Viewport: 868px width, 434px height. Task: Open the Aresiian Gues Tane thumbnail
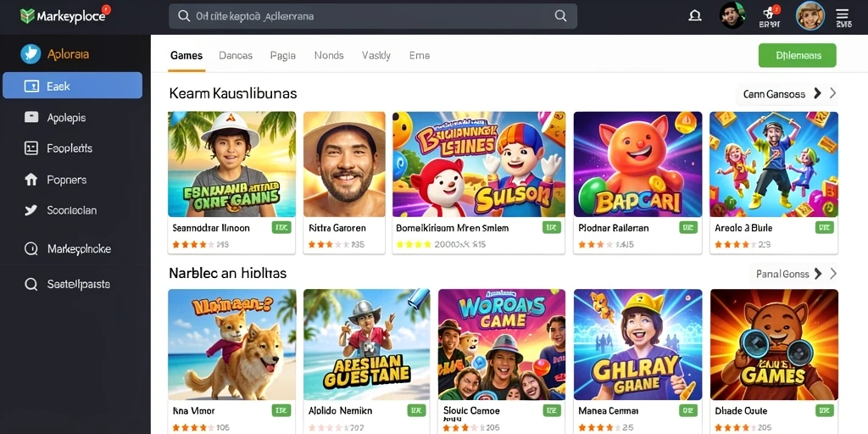(x=366, y=344)
